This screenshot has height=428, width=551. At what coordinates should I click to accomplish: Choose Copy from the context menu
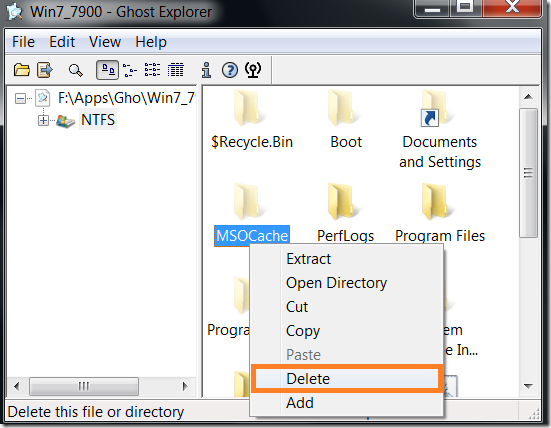[x=346, y=331]
